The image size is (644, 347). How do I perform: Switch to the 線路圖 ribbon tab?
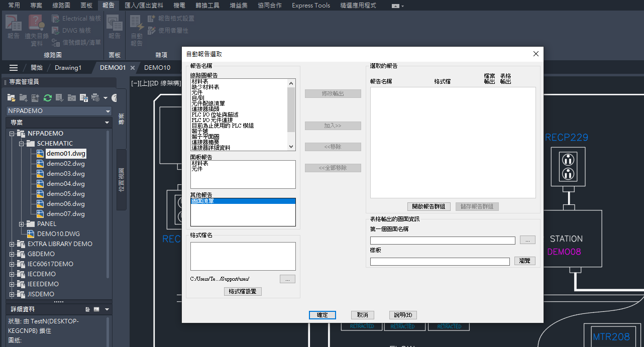click(x=61, y=6)
